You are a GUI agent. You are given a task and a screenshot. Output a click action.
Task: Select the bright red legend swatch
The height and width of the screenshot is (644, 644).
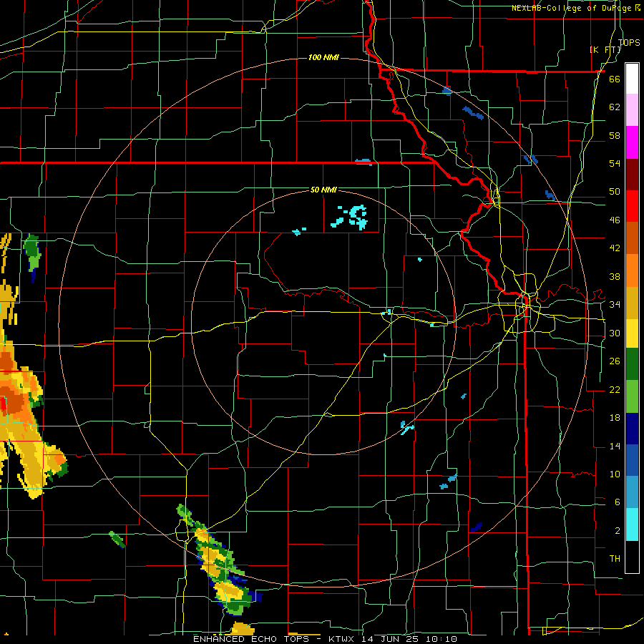click(632, 206)
